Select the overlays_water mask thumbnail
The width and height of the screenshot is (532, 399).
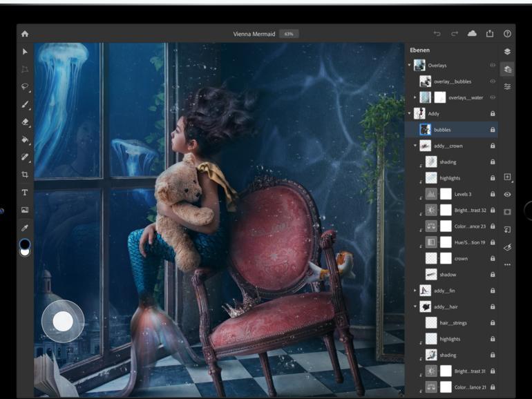pyautogui.click(x=440, y=97)
